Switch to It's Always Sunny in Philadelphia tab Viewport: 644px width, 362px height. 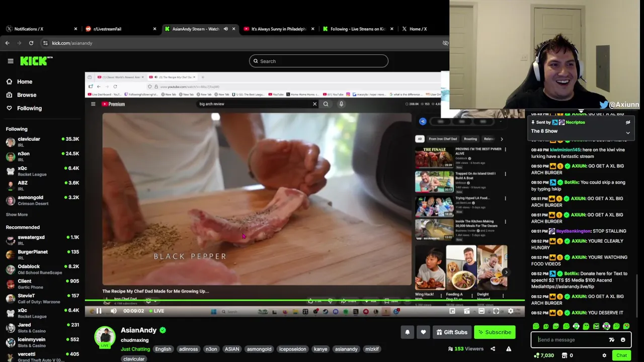pyautogui.click(x=279, y=29)
